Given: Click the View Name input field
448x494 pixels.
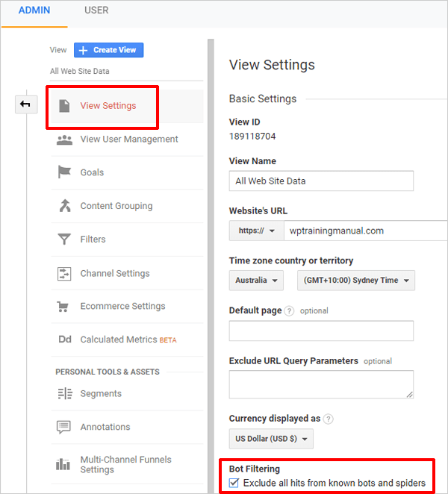Looking at the screenshot, I should click(321, 181).
